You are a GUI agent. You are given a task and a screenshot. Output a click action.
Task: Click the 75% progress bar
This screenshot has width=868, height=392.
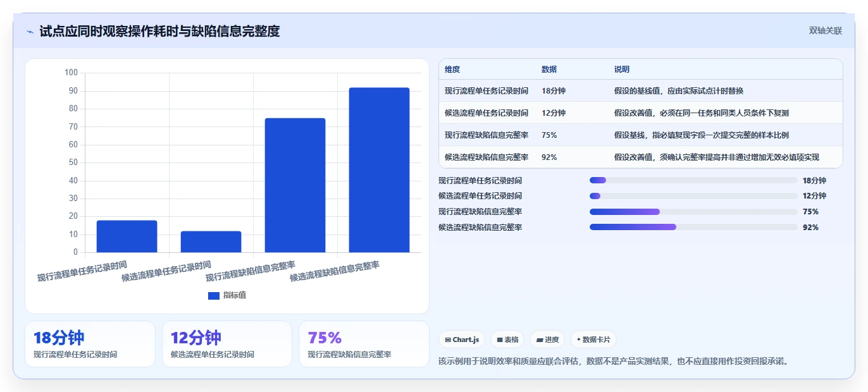(693, 212)
